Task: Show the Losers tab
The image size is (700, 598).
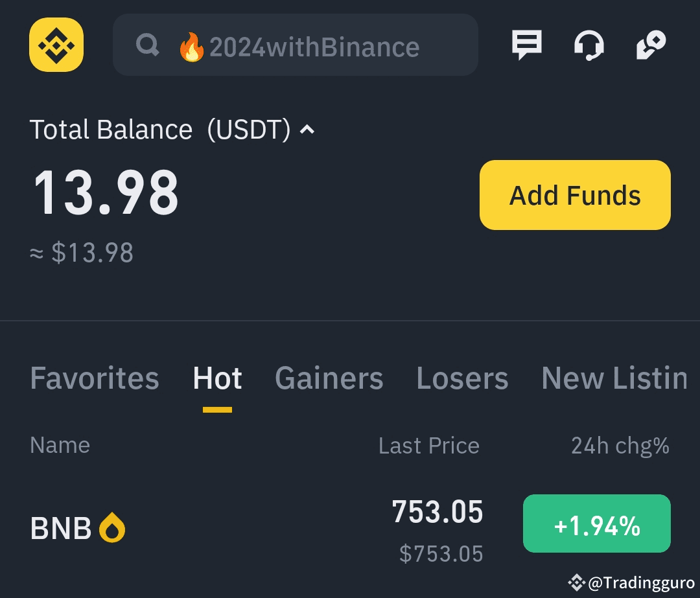Action: [x=462, y=378]
